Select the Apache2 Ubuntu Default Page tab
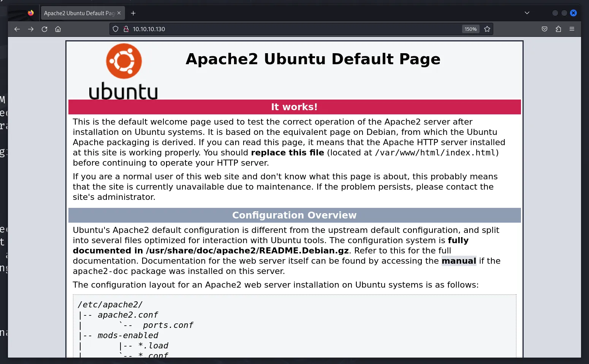The height and width of the screenshot is (364, 589). point(79,13)
